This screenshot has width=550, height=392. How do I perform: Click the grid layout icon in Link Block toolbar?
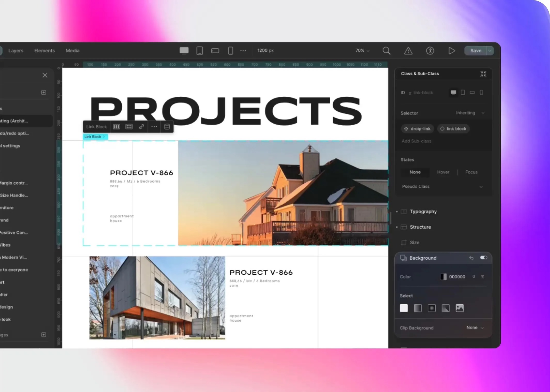(x=129, y=127)
